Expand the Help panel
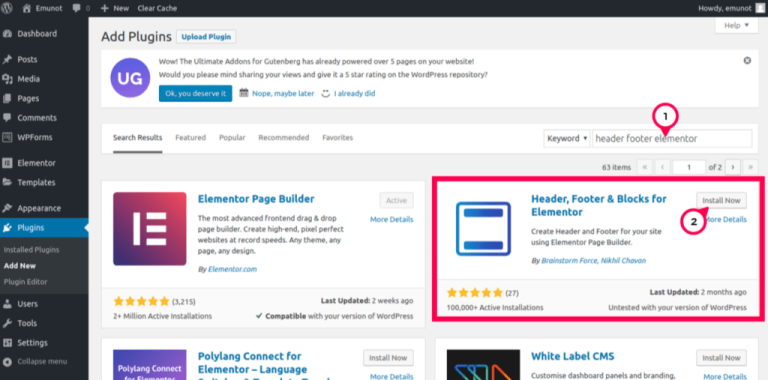The height and width of the screenshot is (380, 768). pos(737,25)
